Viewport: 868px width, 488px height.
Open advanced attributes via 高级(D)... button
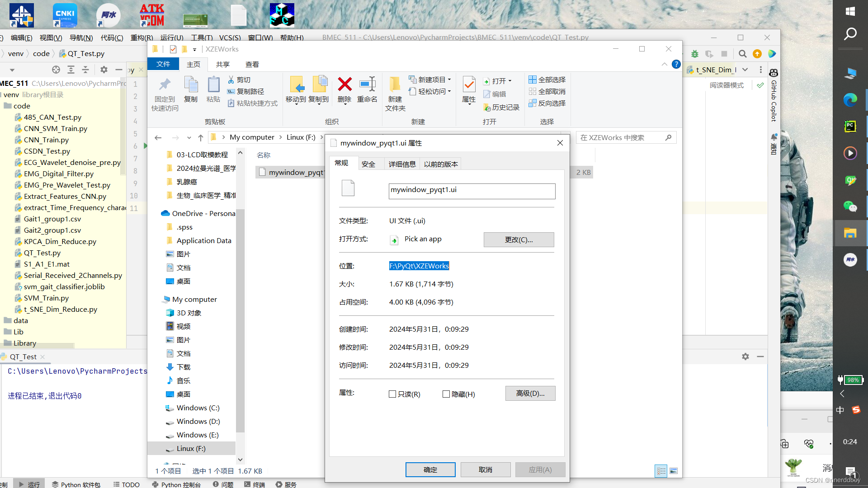point(530,393)
